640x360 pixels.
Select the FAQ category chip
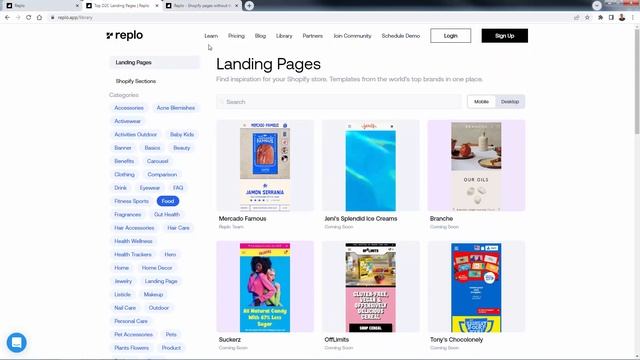coord(178,188)
